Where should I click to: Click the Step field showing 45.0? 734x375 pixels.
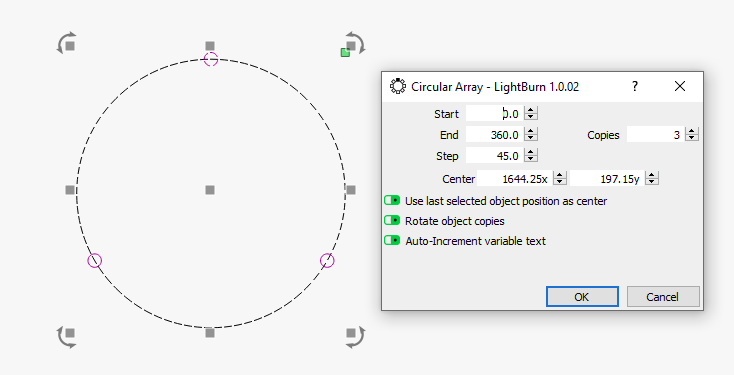pyautogui.click(x=495, y=156)
